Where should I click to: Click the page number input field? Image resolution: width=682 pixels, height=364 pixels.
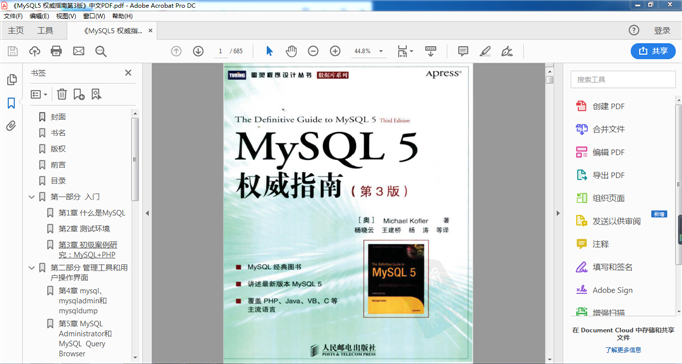pos(221,51)
